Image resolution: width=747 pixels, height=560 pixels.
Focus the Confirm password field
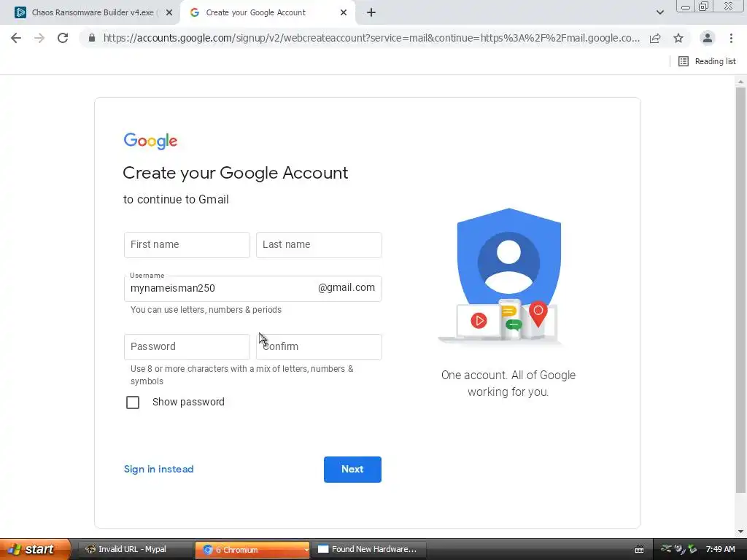(x=319, y=346)
